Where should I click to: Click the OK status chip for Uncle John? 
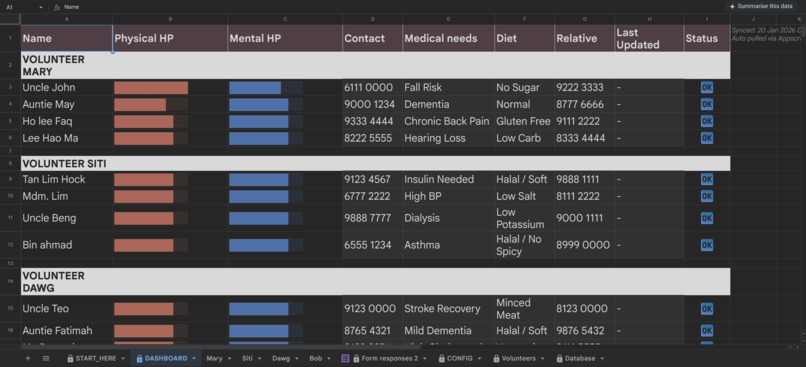pyautogui.click(x=707, y=87)
